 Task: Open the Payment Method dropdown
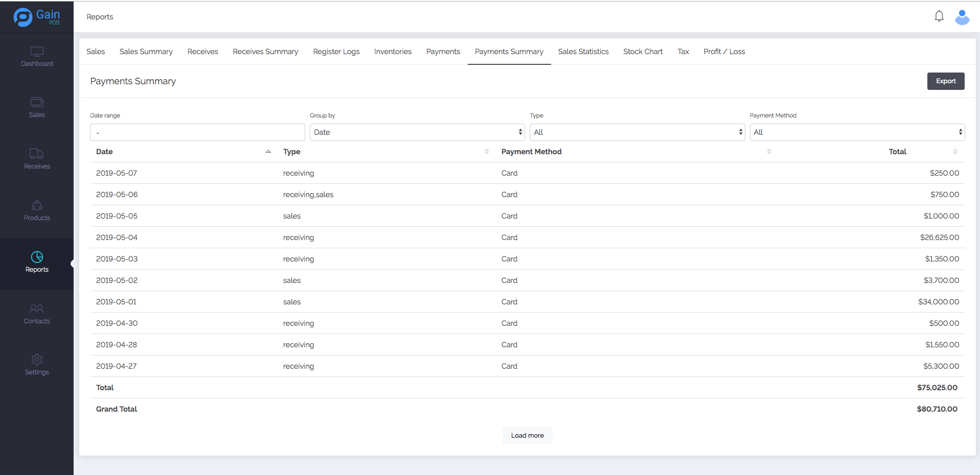pos(857,132)
